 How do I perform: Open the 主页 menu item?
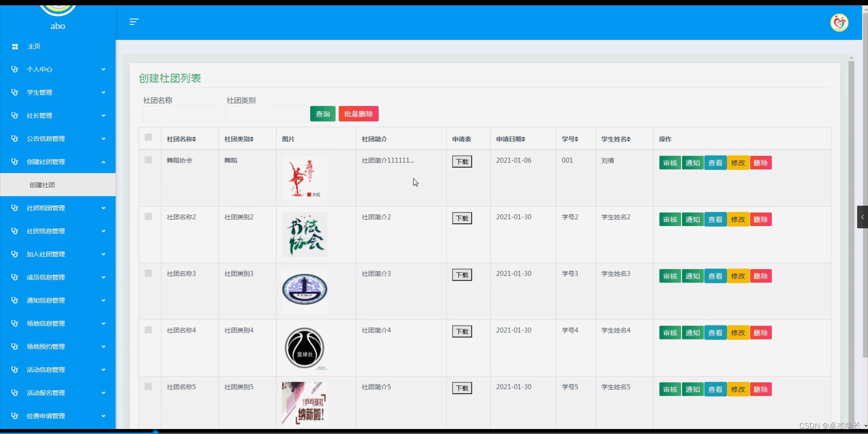point(33,47)
